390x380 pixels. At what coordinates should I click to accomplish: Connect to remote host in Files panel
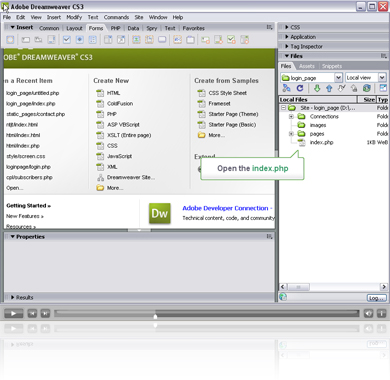coord(286,88)
